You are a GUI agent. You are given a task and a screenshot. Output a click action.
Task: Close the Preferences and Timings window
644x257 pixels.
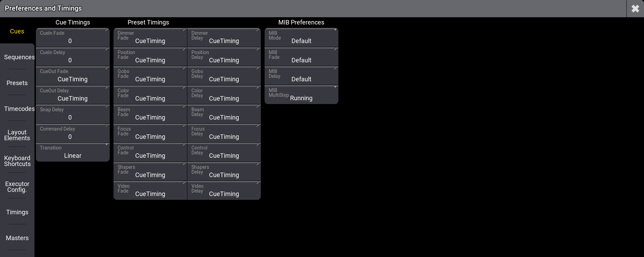pyautogui.click(x=635, y=9)
